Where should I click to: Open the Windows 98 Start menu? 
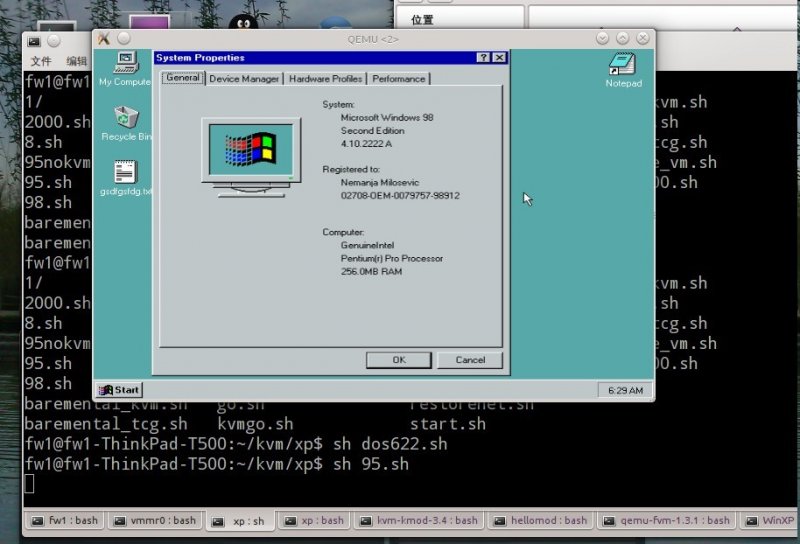pos(119,390)
